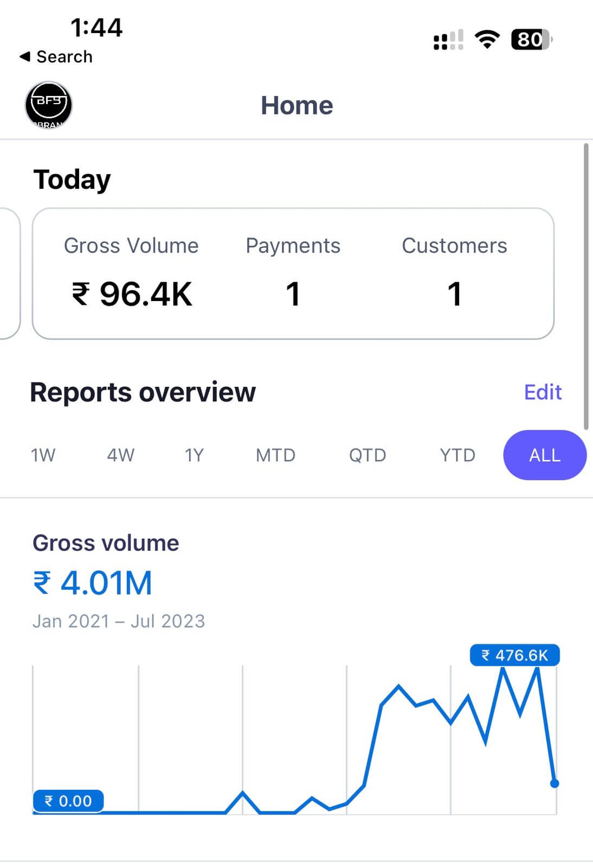Tap the BFB account profile avatar
This screenshot has height=868, width=593.
(x=49, y=105)
